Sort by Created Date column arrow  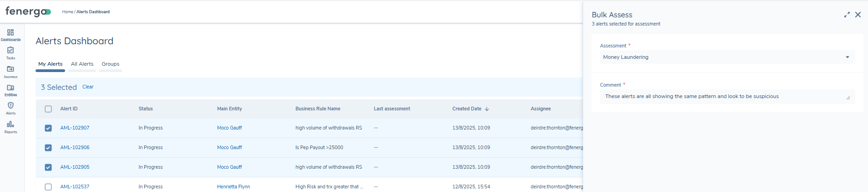(487, 109)
